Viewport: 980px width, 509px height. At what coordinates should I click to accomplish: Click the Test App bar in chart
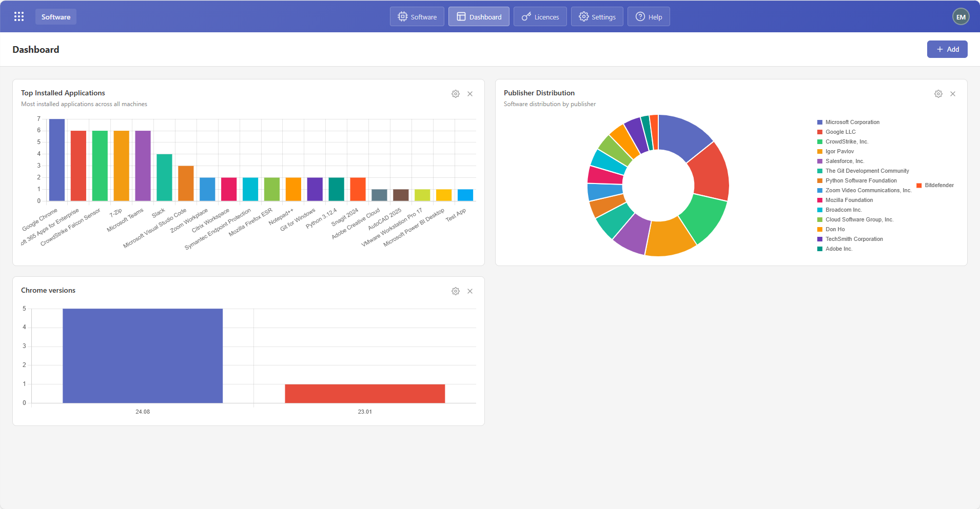click(x=465, y=195)
